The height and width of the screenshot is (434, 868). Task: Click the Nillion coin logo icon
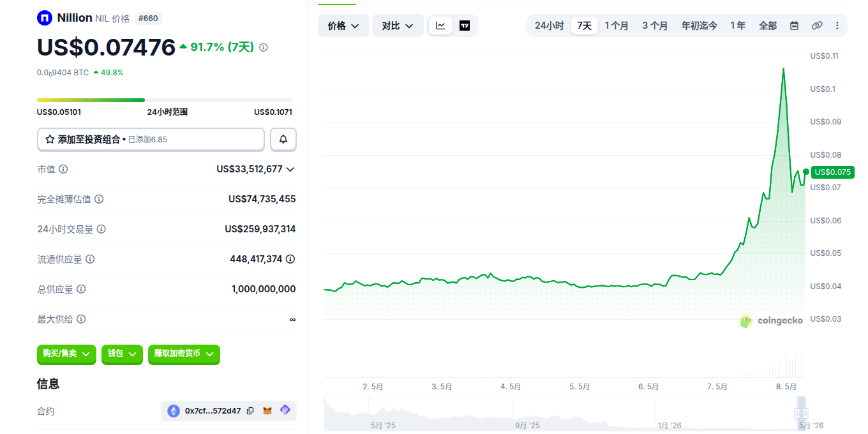coord(45,18)
